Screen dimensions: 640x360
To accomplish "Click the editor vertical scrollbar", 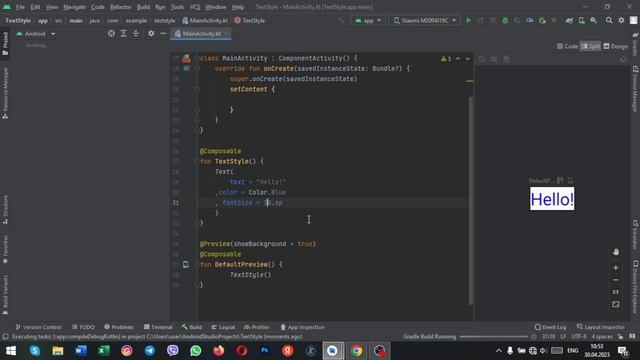I will pos(471,200).
